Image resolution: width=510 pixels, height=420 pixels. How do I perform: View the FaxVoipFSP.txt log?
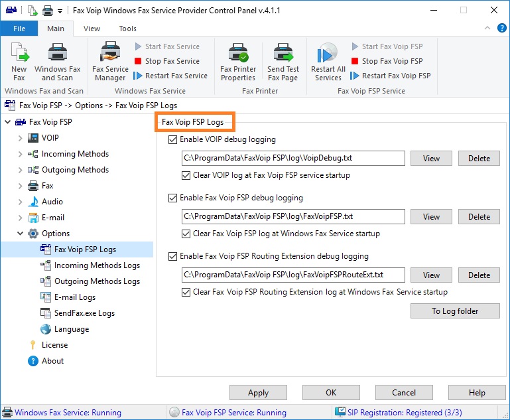pos(431,217)
